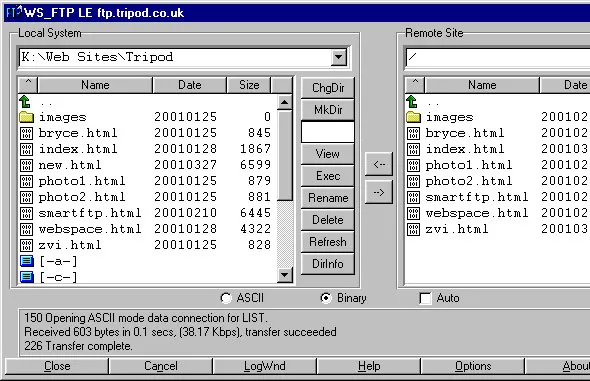
Task: Sort local files by Size column
Action: click(249, 85)
